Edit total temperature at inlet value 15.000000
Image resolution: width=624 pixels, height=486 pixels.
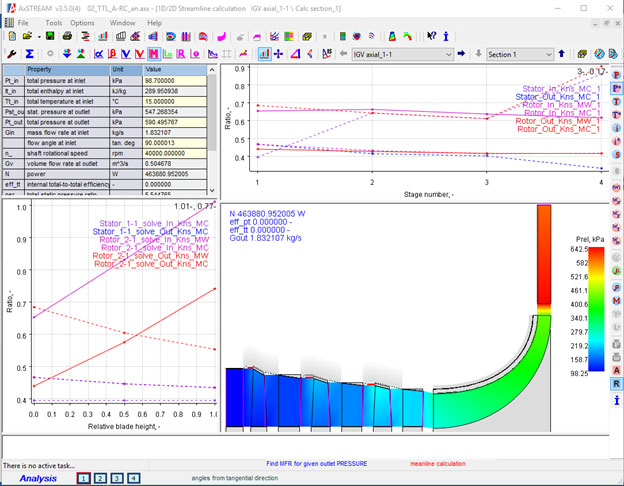point(175,101)
